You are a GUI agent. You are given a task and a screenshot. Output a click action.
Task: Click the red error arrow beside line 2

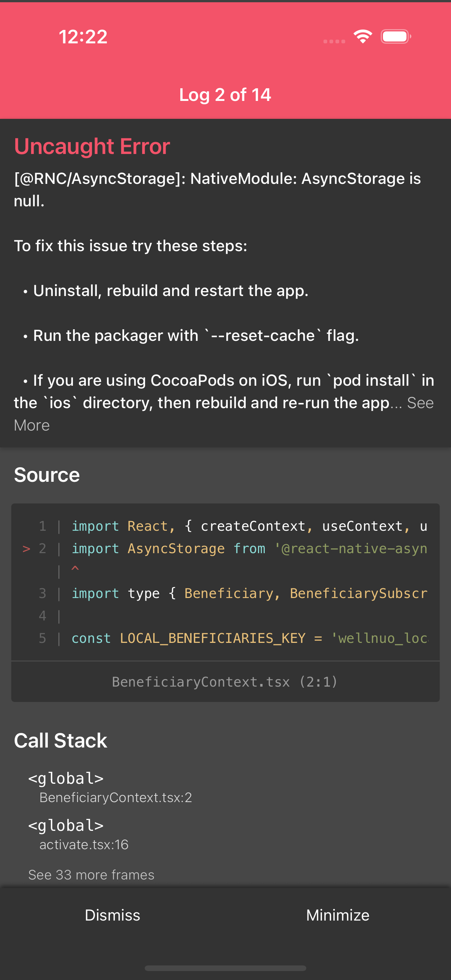[x=26, y=549]
